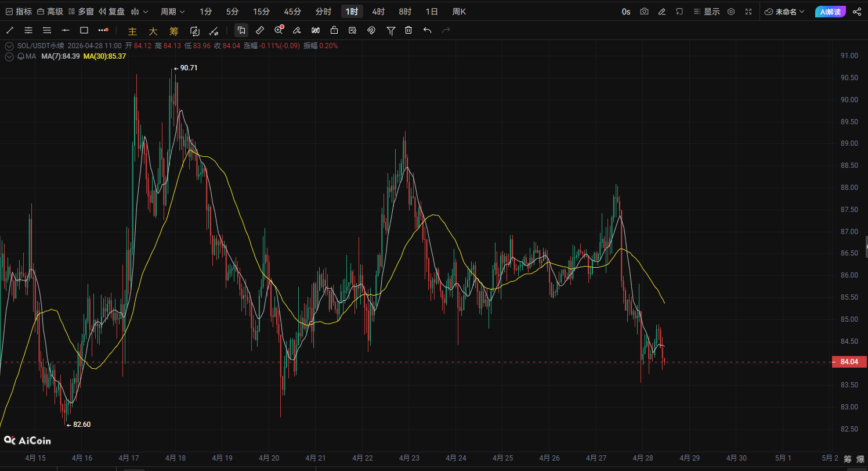
Task: Switch to the 15分 timeframe
Action: click(x=261, y=12)
